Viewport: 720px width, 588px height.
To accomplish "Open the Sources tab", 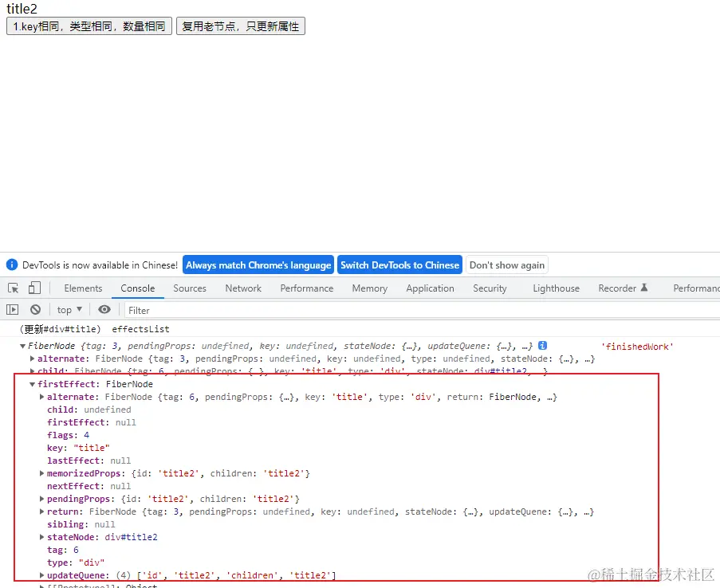I will pyautogui.click(x=190, y=288).
